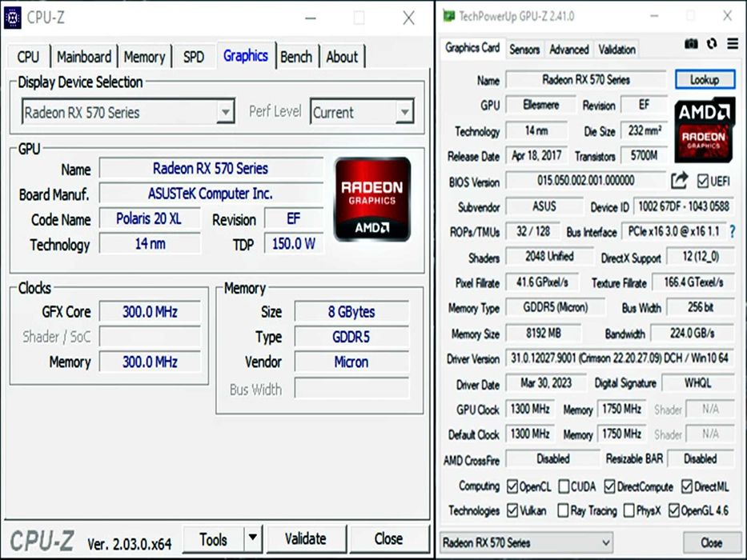
Task: Click the Driver Date Mar 30, 2023 field
Action: 546,383
